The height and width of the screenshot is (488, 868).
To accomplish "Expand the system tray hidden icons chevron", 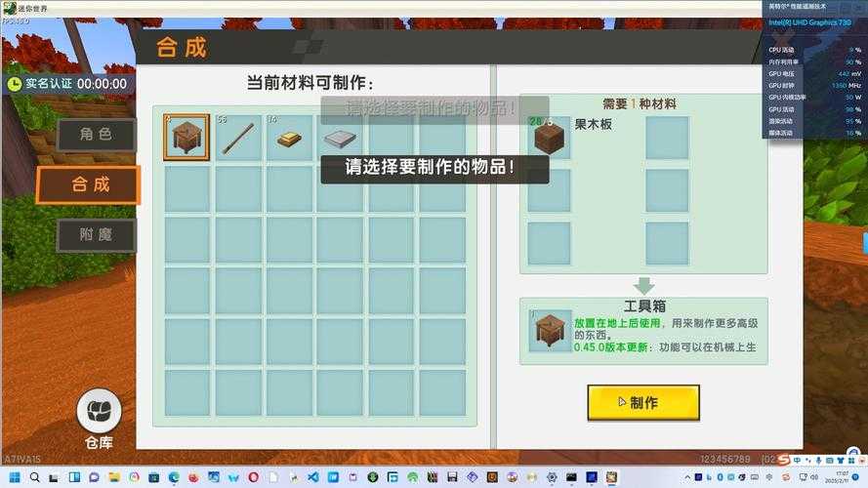I will click(x=687, y=477).
